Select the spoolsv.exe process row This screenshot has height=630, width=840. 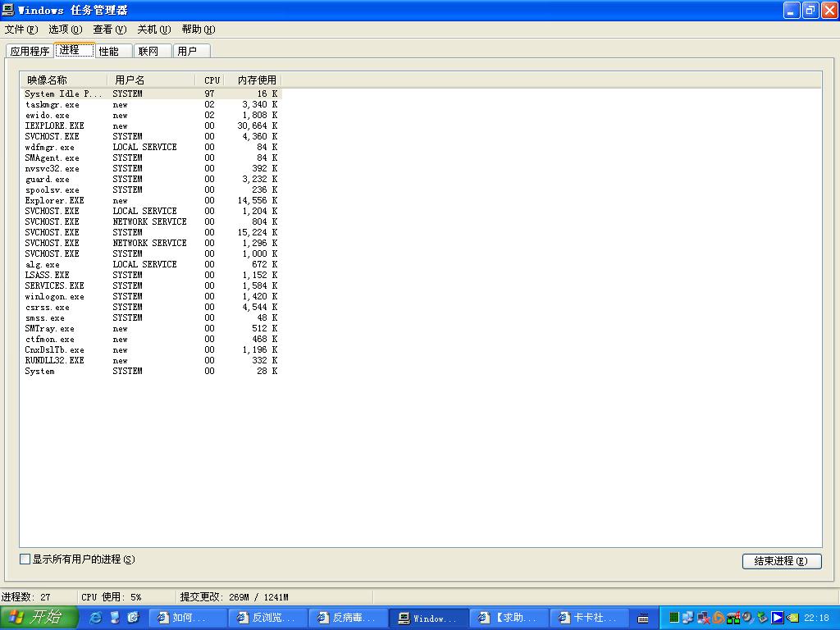point(151,189)
